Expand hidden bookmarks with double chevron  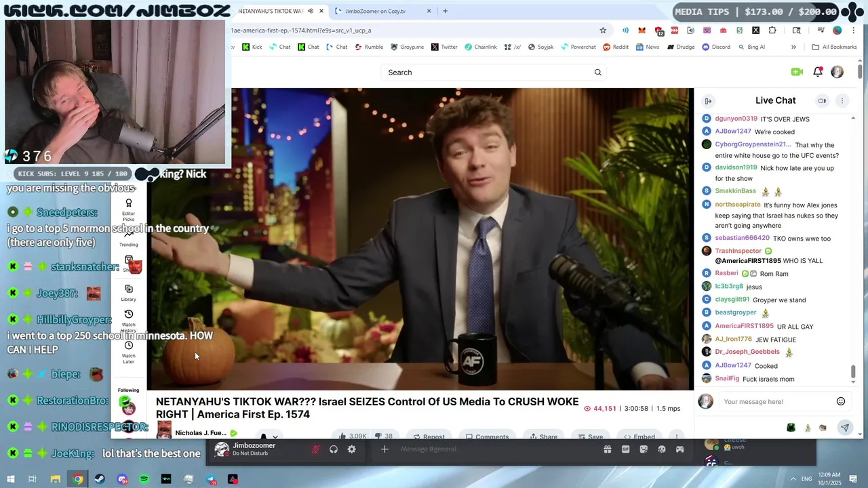[x=793, y=47]
